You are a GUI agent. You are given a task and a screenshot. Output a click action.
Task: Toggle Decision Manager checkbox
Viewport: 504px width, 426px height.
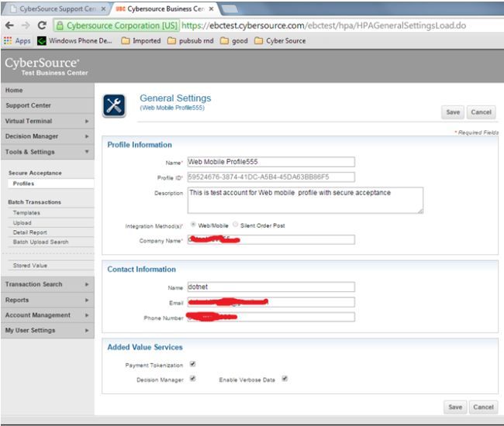click(x=192, y=379)
